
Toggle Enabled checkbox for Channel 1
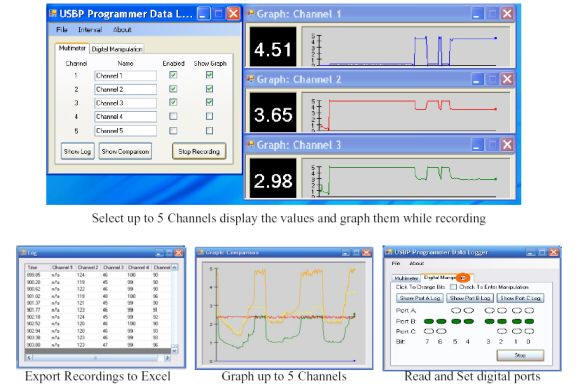pyautogui.click(x=173, y=75)
